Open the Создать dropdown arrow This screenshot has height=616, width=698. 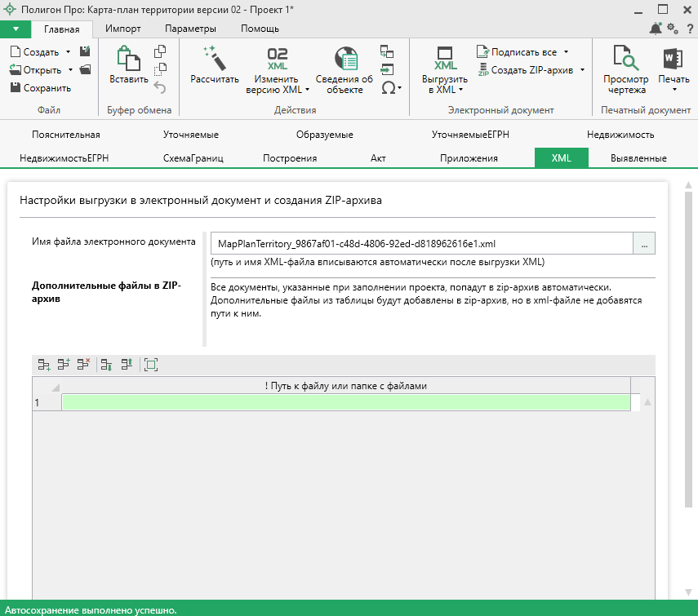click(67, 52)
